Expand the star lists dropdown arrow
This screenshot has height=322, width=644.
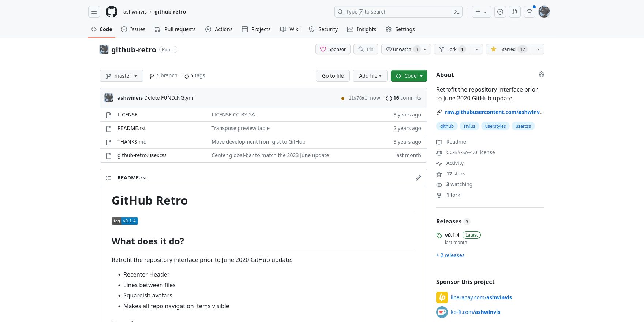pyautogui.click(x=538, y=49)
